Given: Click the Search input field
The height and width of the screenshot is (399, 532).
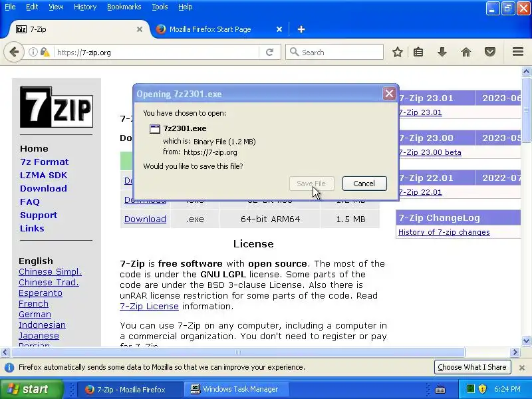Looking at the screenshot, I should coord(334,53).
